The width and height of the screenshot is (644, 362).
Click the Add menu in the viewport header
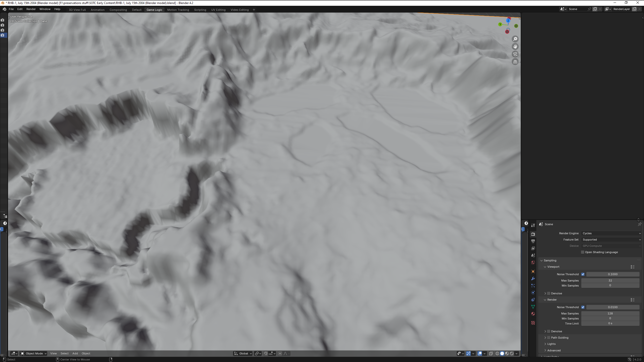(x=75, y=353)
